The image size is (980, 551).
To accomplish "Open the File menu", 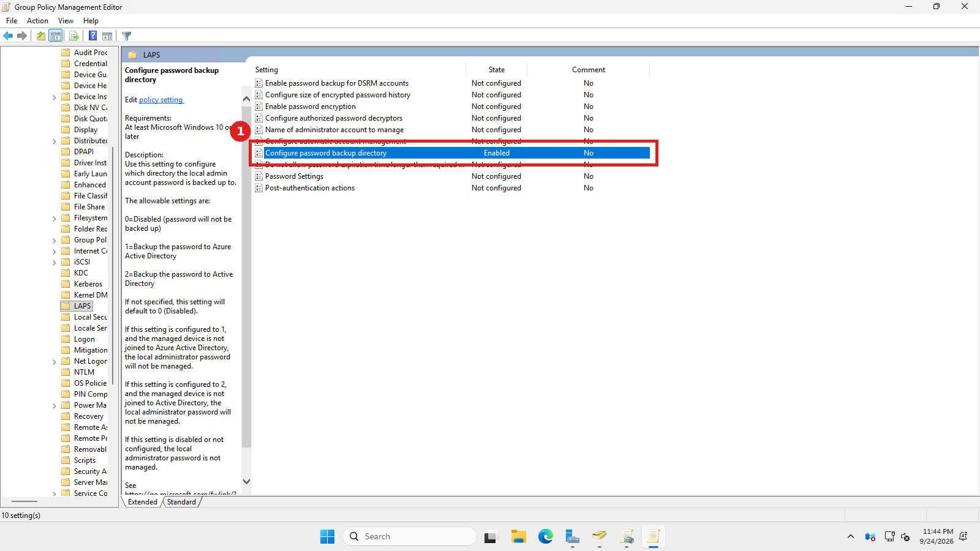I will 12,21.
